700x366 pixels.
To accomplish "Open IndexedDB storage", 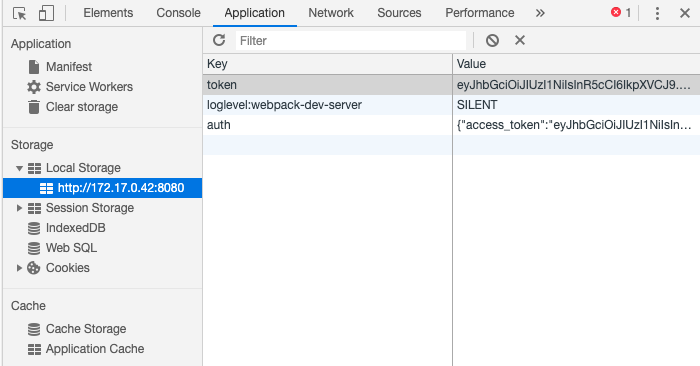I will pos(75,228).
